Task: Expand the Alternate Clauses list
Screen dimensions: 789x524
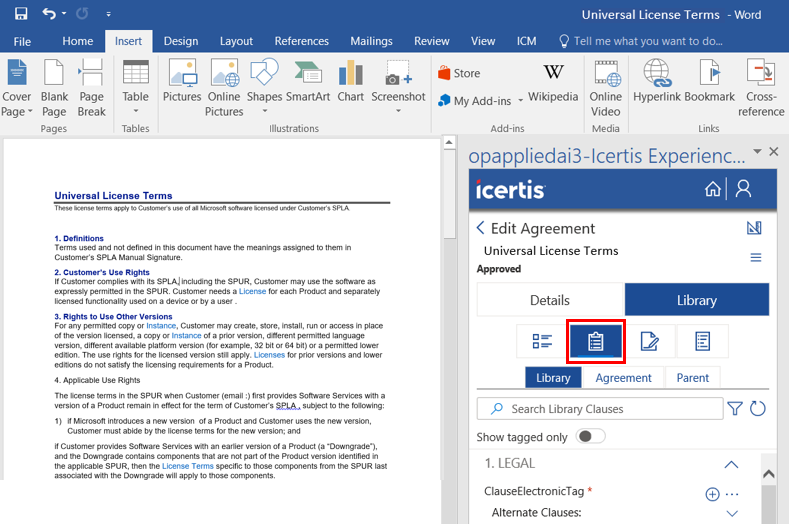Action: 731,513
